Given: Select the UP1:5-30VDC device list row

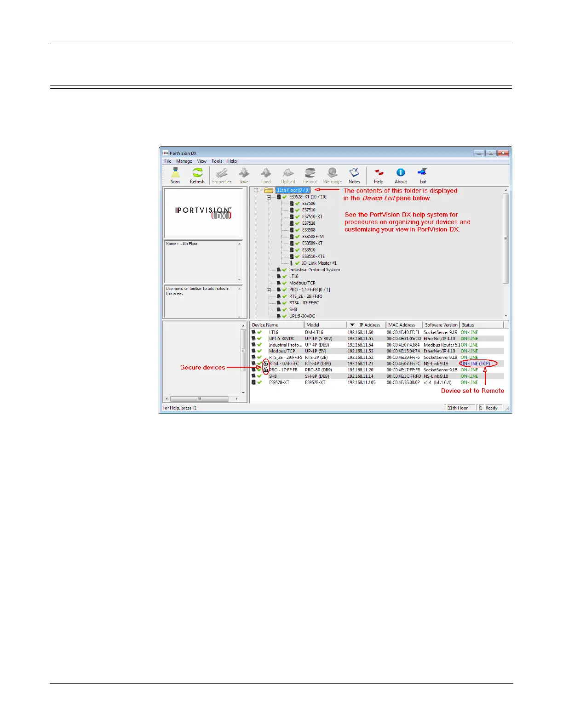Looking at the screenshot, I should coord(377,339).
